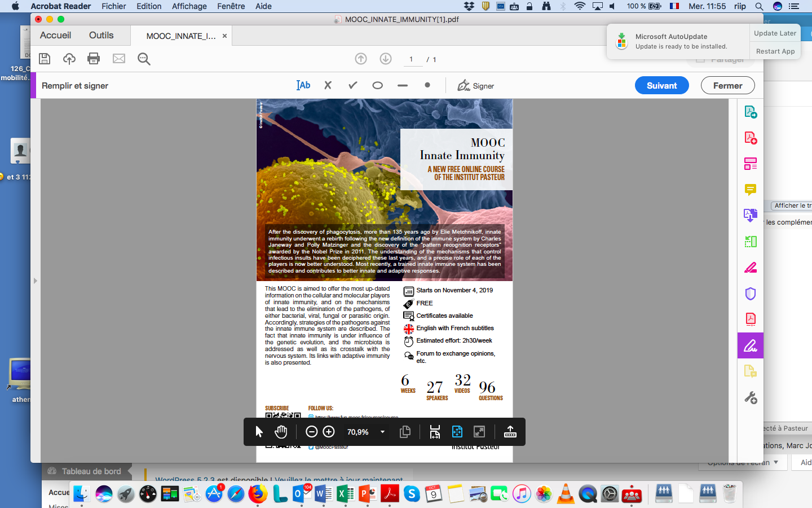The width and height of the screenshot is (812, 508).
Task: Switch to full screen mode icon
Action: (479, 432)
